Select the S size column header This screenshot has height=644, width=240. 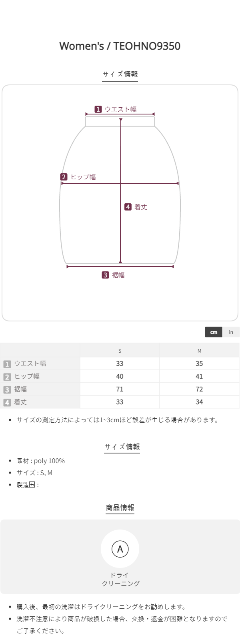(120, 351)
